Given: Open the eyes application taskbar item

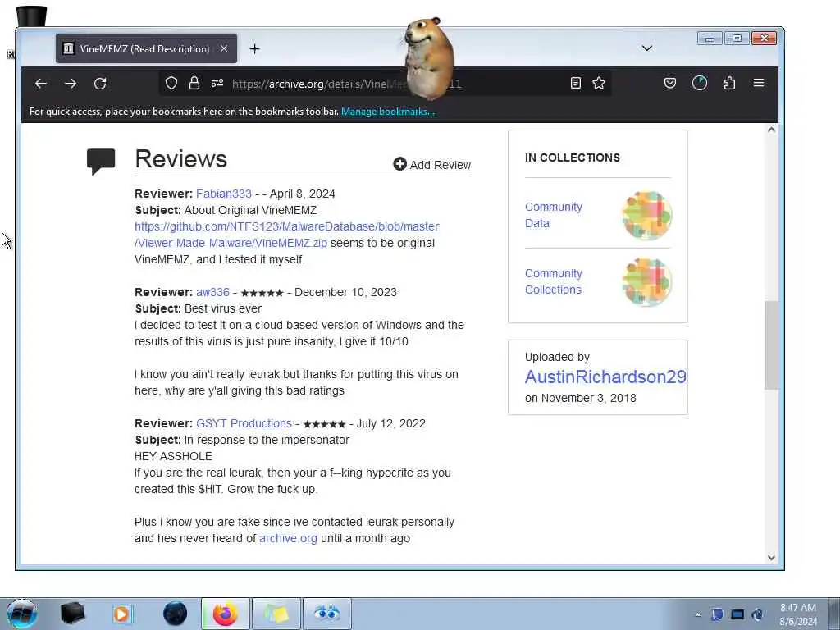Looking at the screenshot, I should (327, 614).
